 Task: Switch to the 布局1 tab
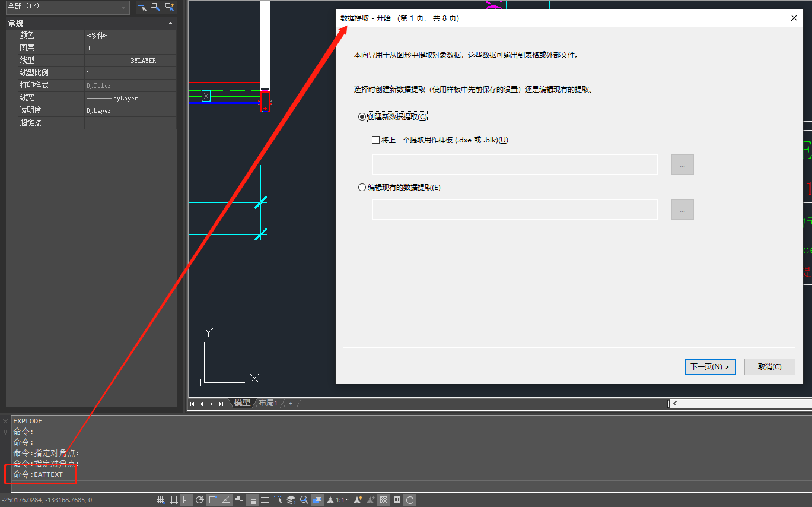tap(268, 403)
